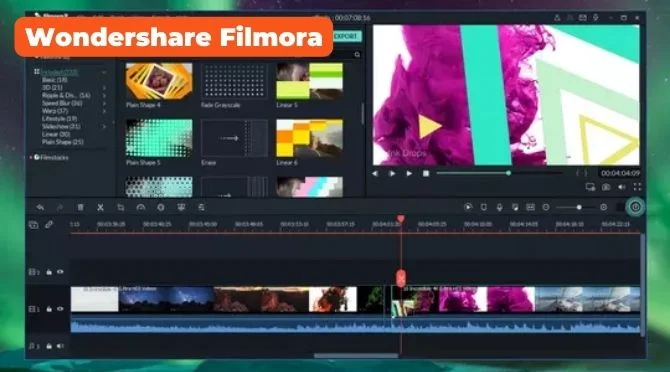Click the scissors Split icon
The width and height of the screenshot is (670, 372).
pos(100,208)
